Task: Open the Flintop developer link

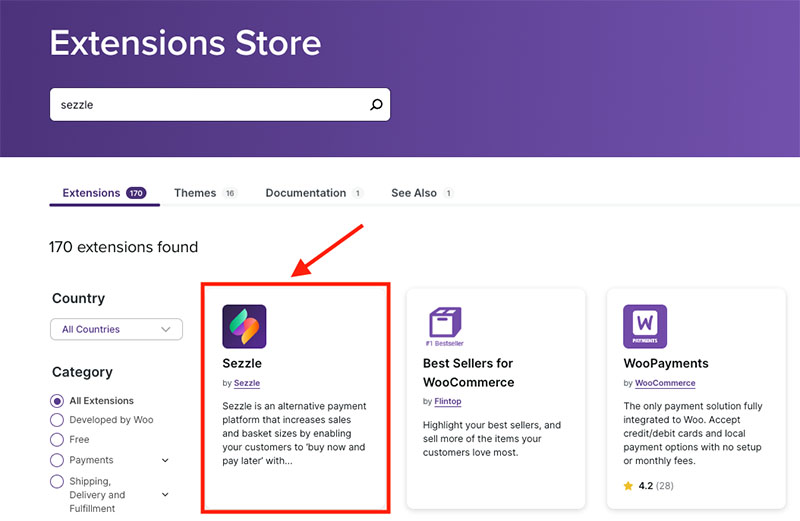Action: (447, 401)
